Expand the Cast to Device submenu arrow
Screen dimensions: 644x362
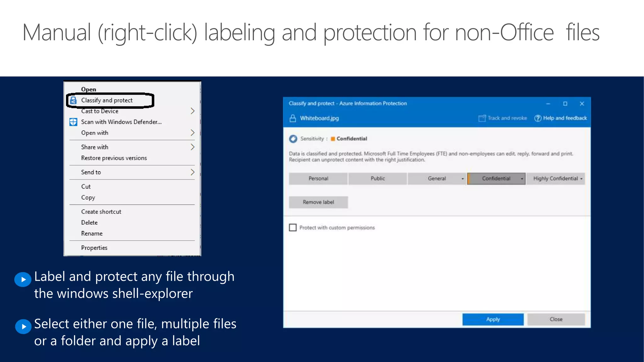click(192, 111)
